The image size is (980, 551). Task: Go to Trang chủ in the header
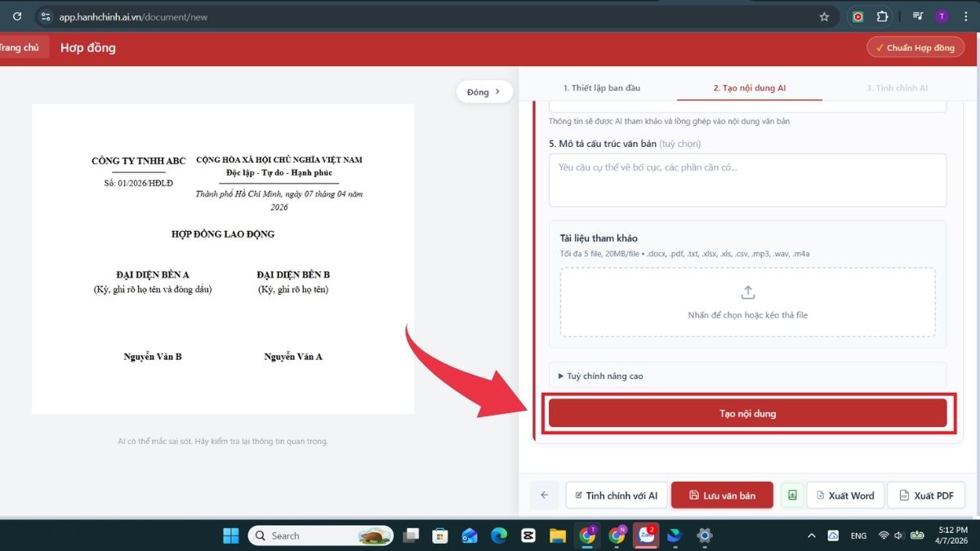(20, 47)
